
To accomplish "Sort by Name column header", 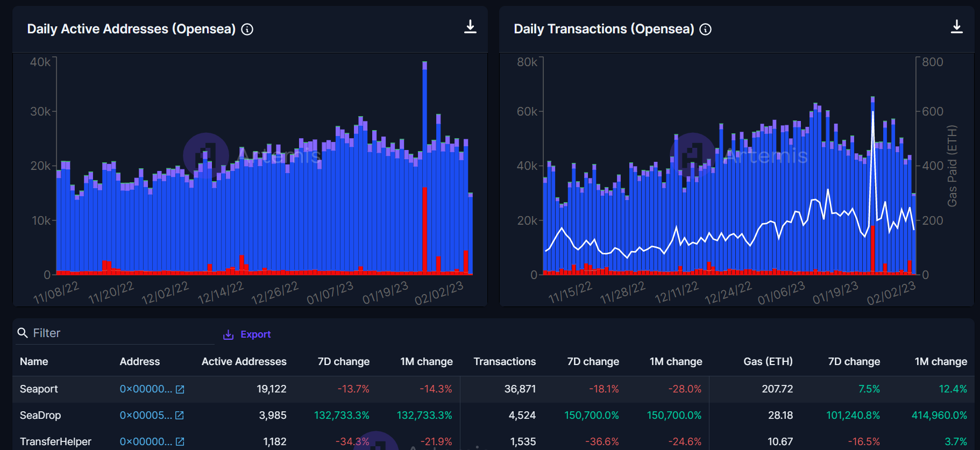I will (34, 361).
